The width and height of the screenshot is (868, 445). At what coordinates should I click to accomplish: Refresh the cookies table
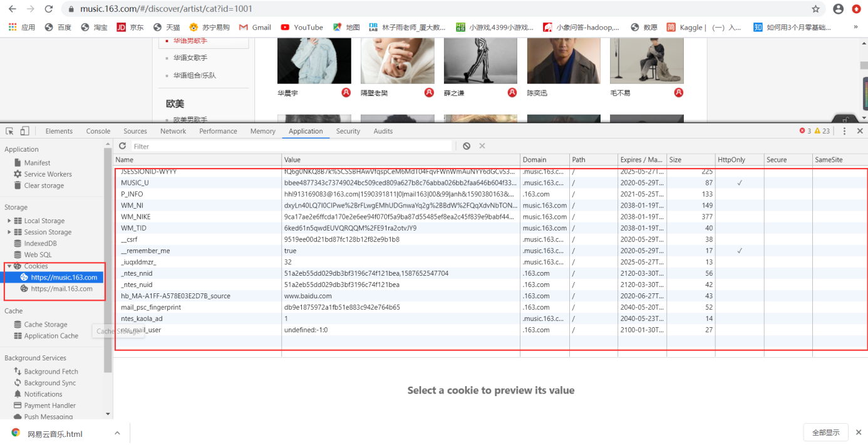click(123, 146)
